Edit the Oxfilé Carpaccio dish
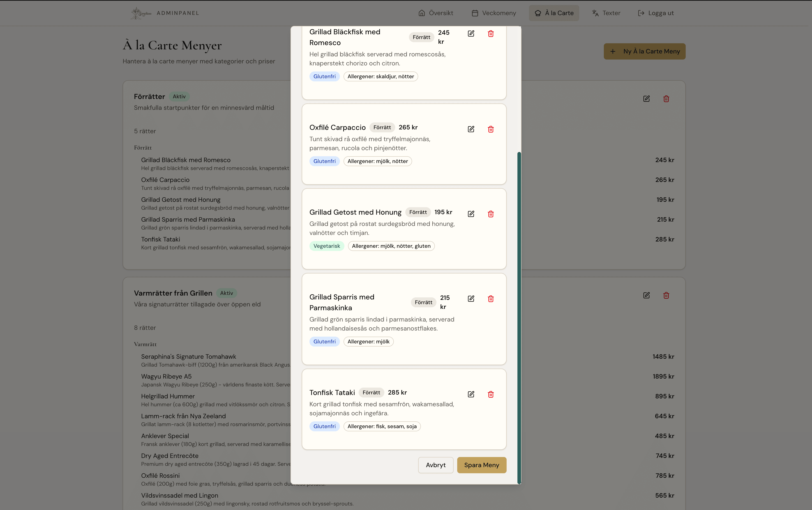812x510 pixels. point(471,129)
